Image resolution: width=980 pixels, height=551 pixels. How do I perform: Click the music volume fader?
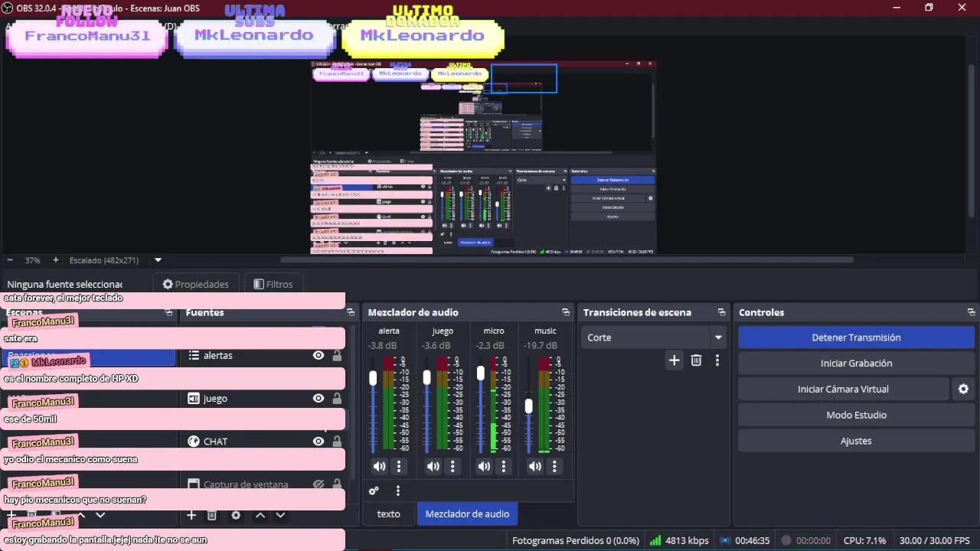pos(528,406)
